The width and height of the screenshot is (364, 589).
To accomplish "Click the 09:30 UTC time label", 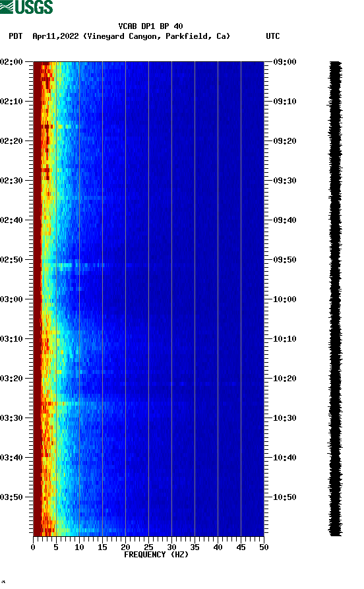I will click(x=285, y=180).
